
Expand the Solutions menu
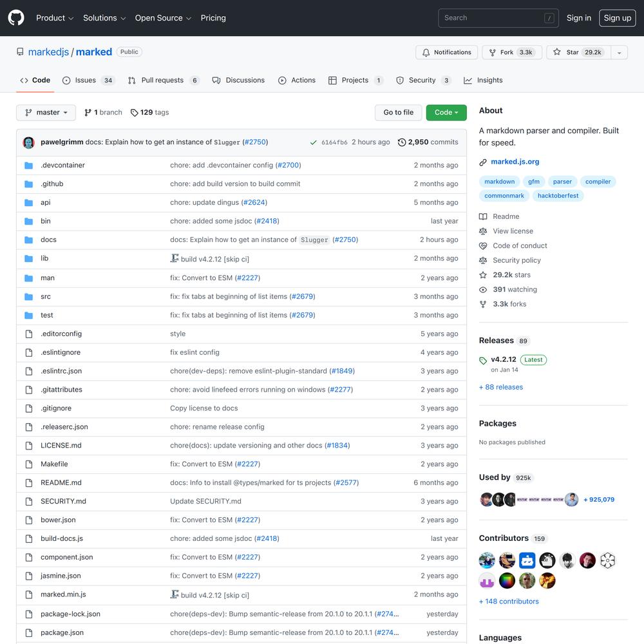click(104, 17)
